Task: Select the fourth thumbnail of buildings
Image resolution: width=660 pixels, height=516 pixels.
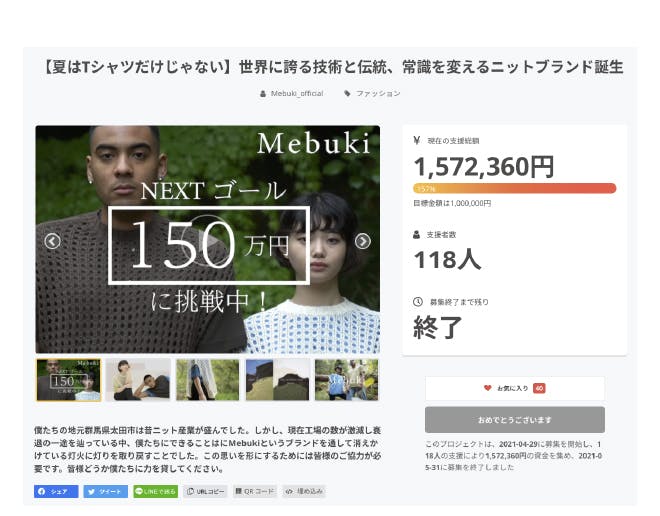Action: (x=277, y=380)
